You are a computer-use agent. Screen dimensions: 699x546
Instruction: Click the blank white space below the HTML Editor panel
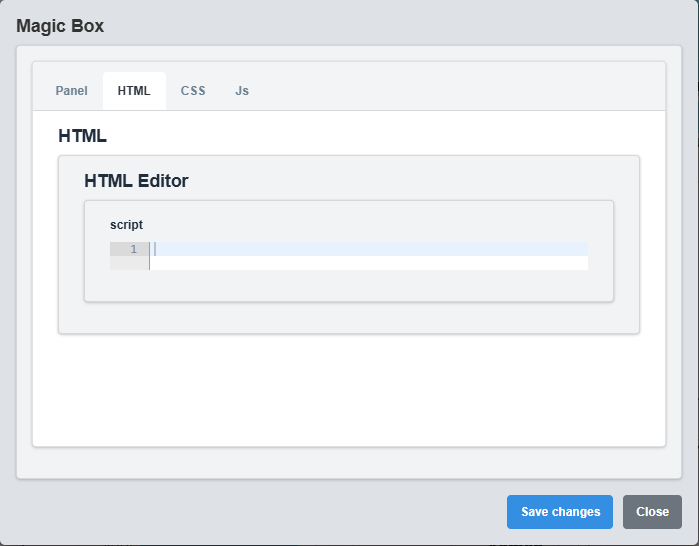(348, 390)
